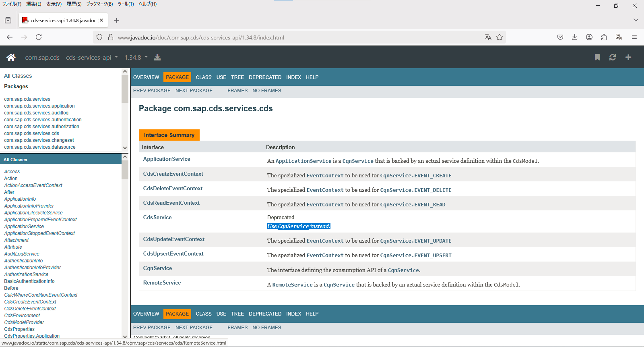Open the recent browsing history button

coord(8,20)
